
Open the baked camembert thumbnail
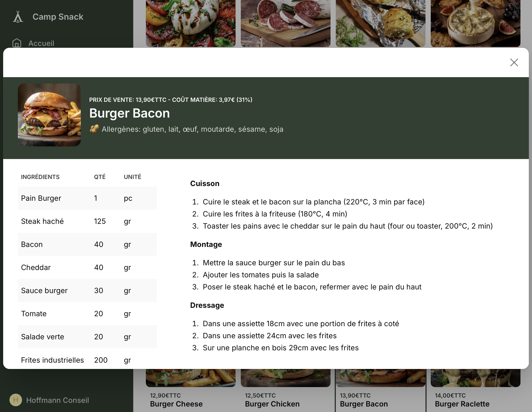pos(475,24)
